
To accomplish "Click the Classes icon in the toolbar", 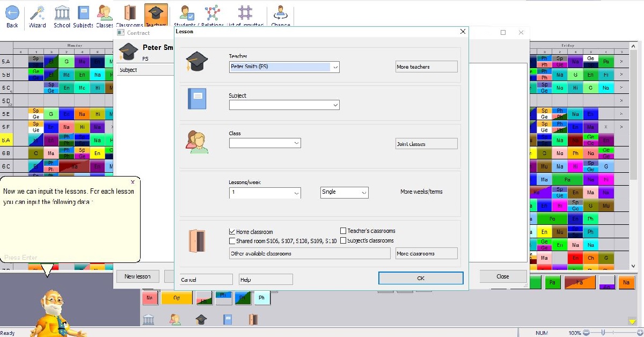I will click(104, 13).
